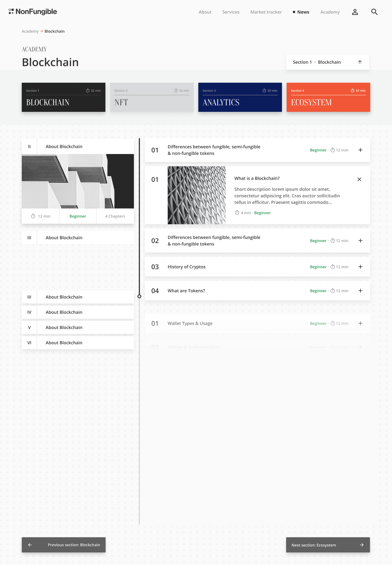Screen dimensions: 392x565
Task: Expand What are Tokens with plus icon
Action: pyautogui.click(x=360, y=291)
